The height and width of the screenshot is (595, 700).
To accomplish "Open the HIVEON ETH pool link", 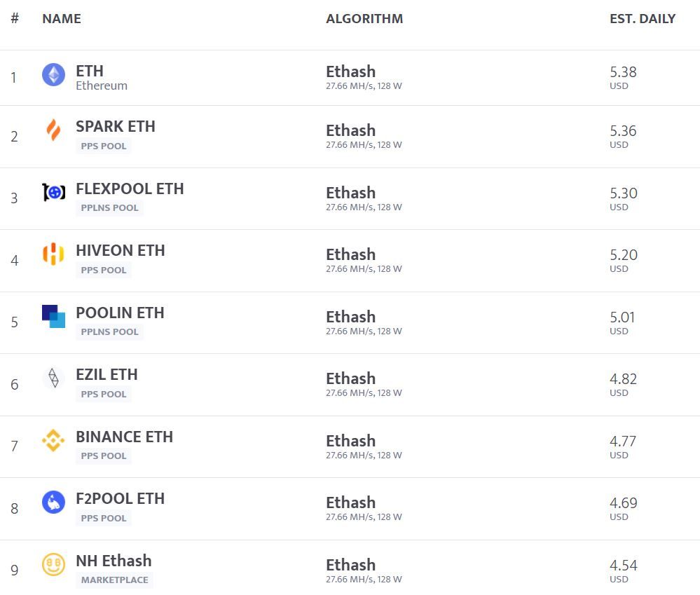I will point(121,250).
